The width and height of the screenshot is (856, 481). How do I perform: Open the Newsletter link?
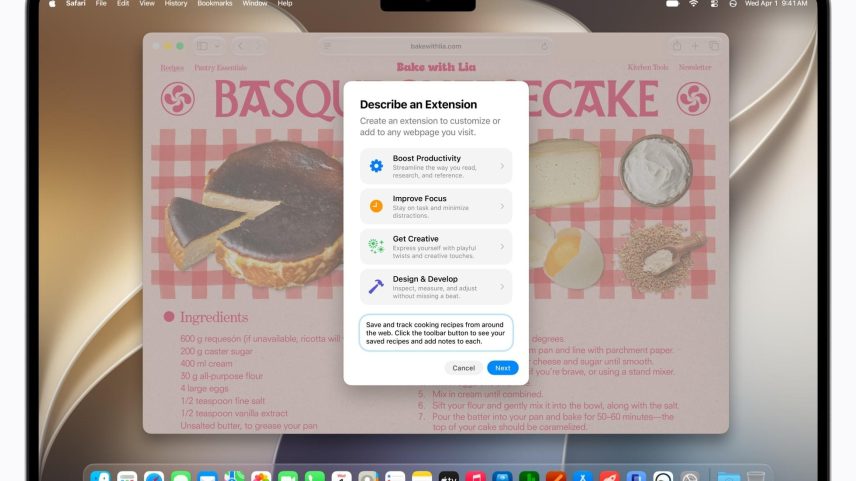click(695, 67)
